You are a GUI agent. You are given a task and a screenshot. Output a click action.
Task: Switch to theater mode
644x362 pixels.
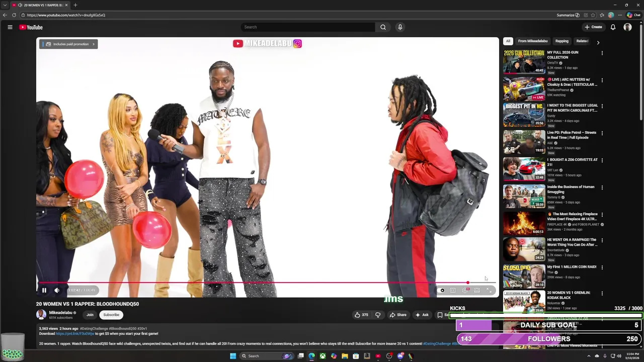tap(477, 290)
